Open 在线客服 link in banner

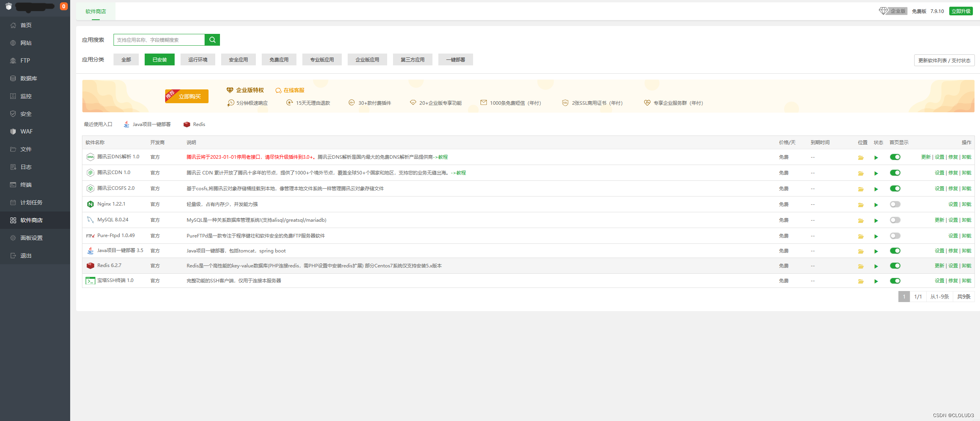(x=290, y=90)
